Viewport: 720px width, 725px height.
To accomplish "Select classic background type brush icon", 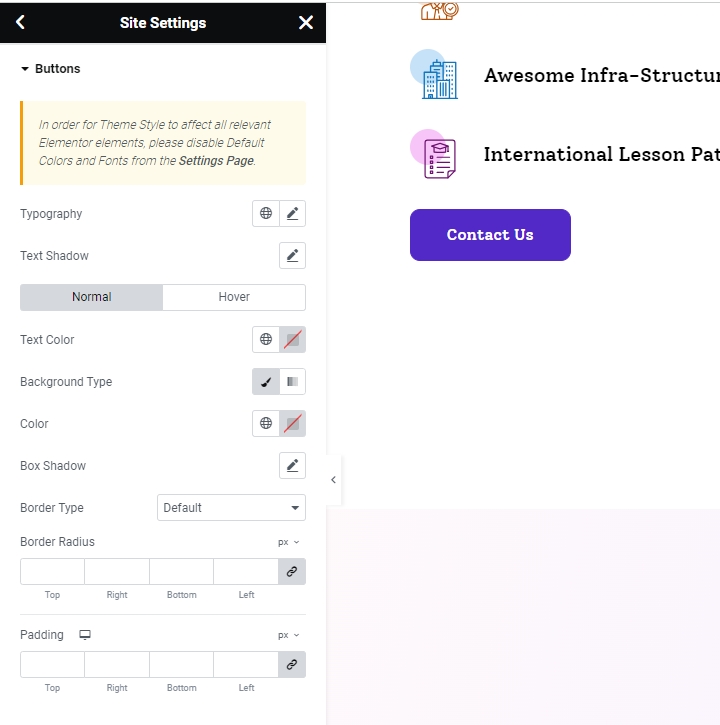I will point(266,381).
